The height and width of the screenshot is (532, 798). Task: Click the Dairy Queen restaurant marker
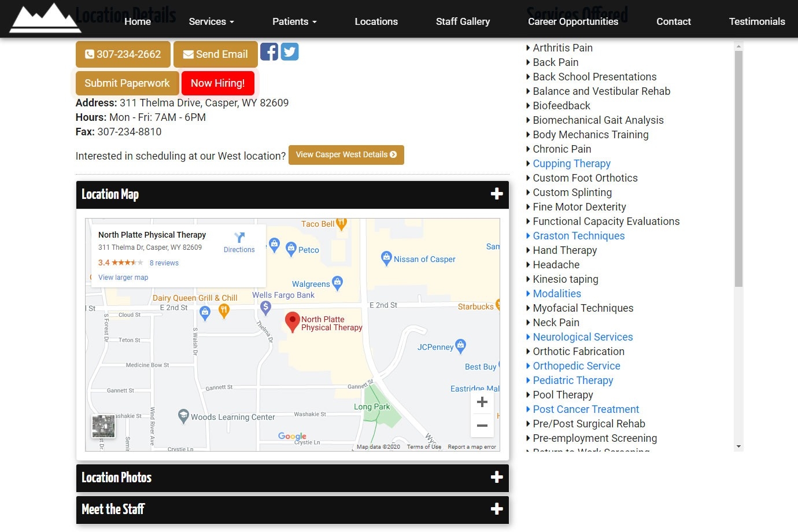224,312
